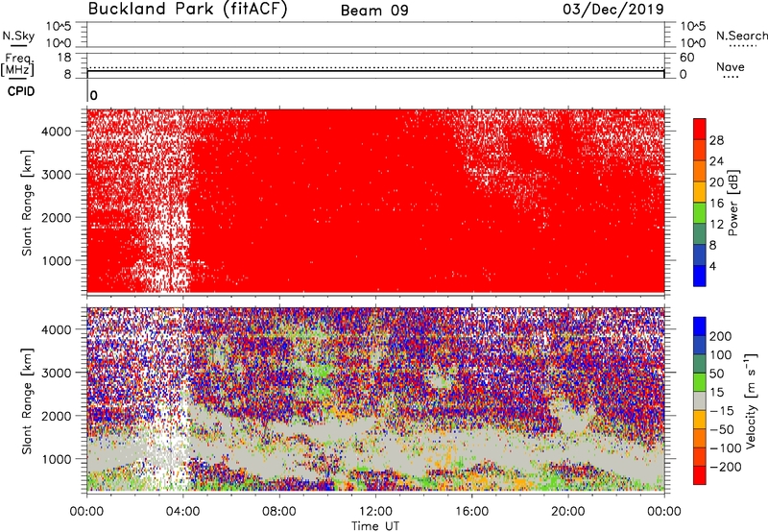The image size is (768, 532).
Task: Click the dotted Nave line in the Freq panel
Action: coord(375,67)
